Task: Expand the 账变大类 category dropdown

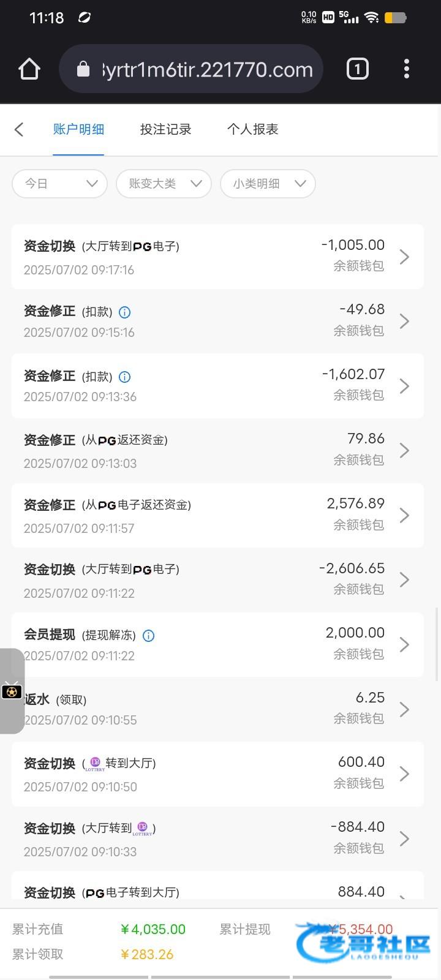Action: coord(164,184)
